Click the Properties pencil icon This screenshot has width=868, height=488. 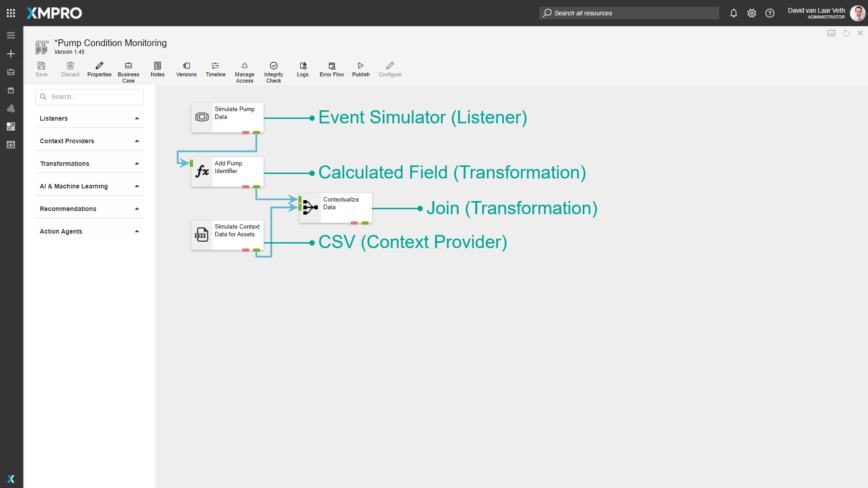click(99, 66)
